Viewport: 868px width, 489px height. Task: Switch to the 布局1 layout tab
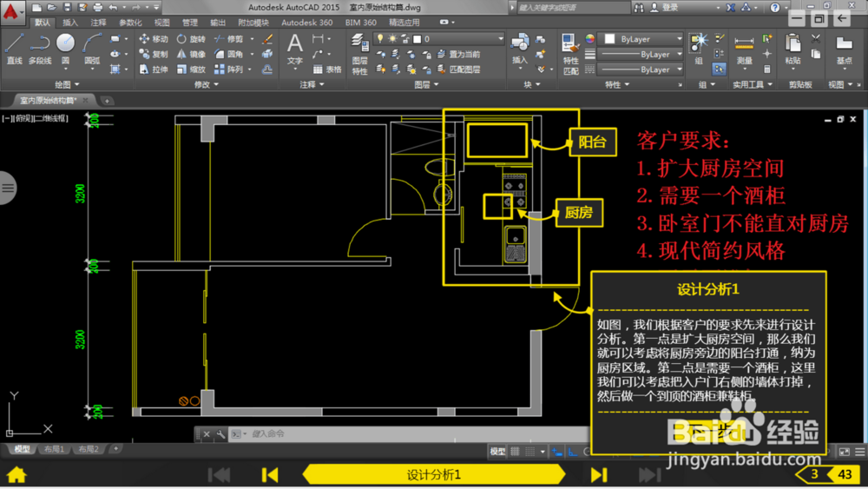coord(54,449)
